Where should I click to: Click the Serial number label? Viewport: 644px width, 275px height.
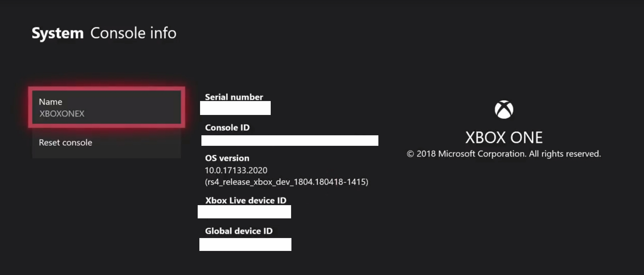(233, 97)
